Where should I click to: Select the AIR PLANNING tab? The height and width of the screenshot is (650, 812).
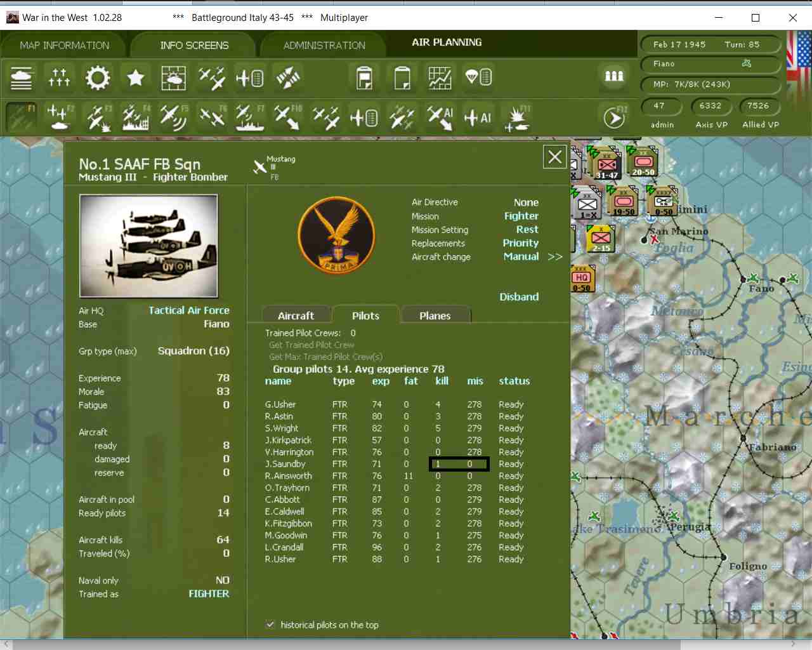point(447,43)
